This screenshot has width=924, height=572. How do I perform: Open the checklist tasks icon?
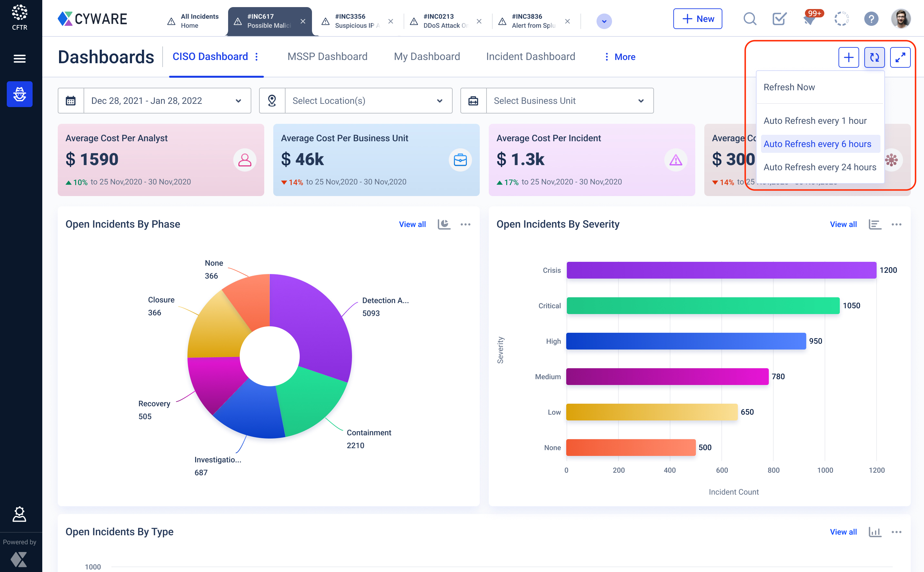pyautogui.click(x=779, y=19)
